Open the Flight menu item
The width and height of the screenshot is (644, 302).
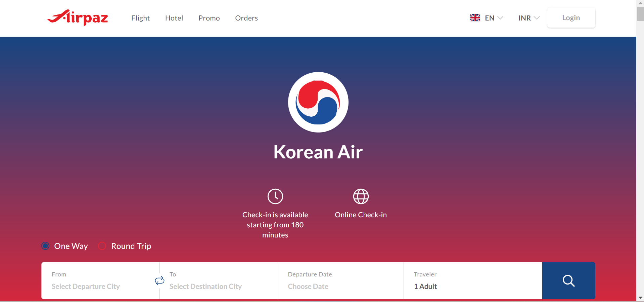140,18
